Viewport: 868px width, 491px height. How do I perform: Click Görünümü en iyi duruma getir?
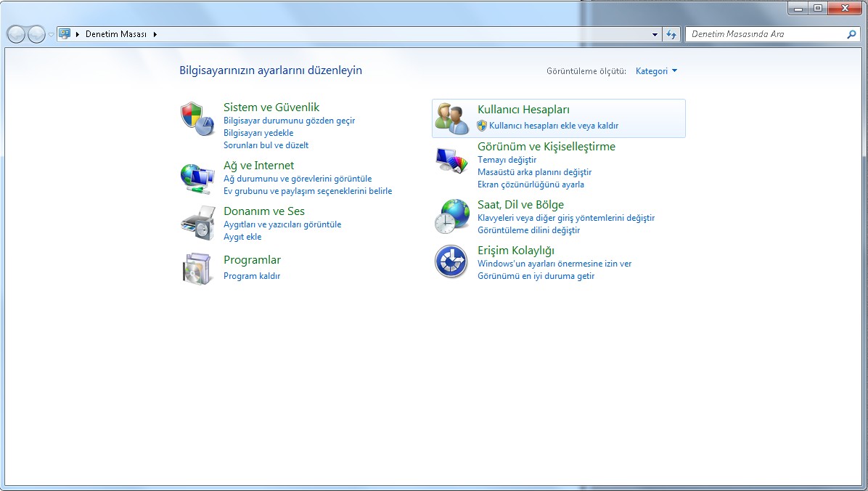(x=536, y=276)
